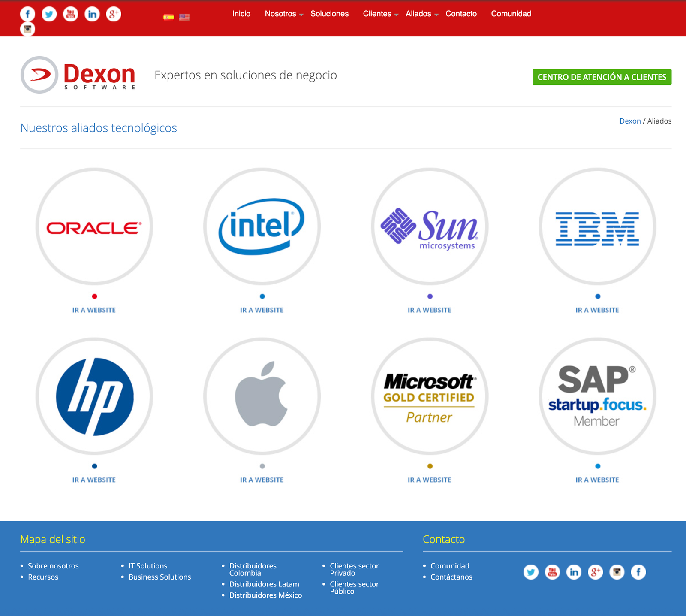Expand the Nosotros dropdown arrow
Viewport: 686px width, 616px height.
pyautogui.click(x=301, y=15)
